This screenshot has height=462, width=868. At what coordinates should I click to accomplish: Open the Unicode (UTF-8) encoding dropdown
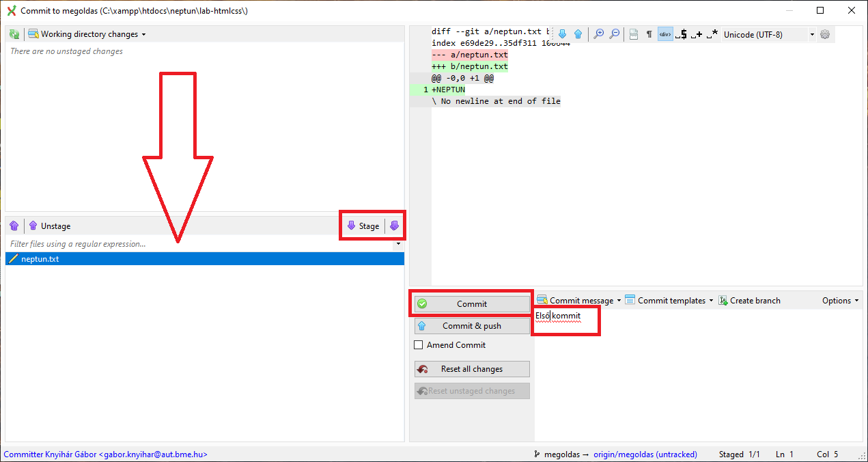point(769,34)
